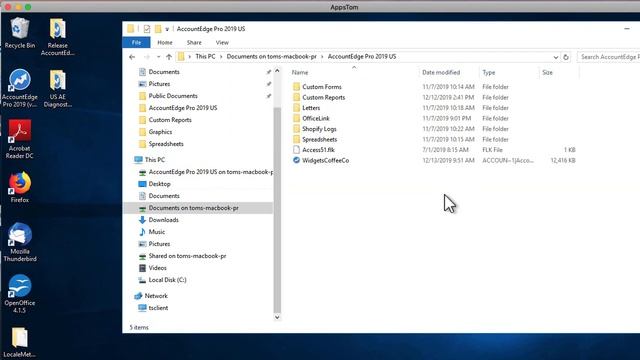Open the Recycle Bin desktop icon
Screen dimensions: 640x360
click(20, 33)
